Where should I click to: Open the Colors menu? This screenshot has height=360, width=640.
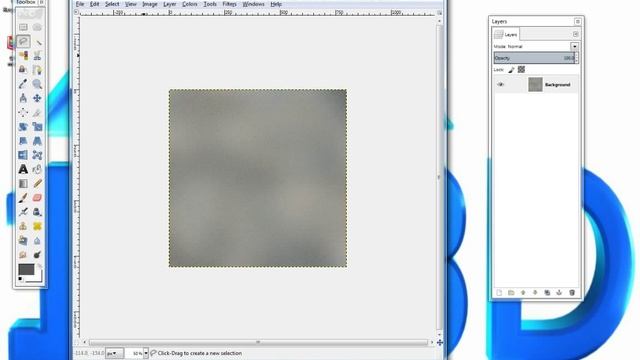coord(190,4)
